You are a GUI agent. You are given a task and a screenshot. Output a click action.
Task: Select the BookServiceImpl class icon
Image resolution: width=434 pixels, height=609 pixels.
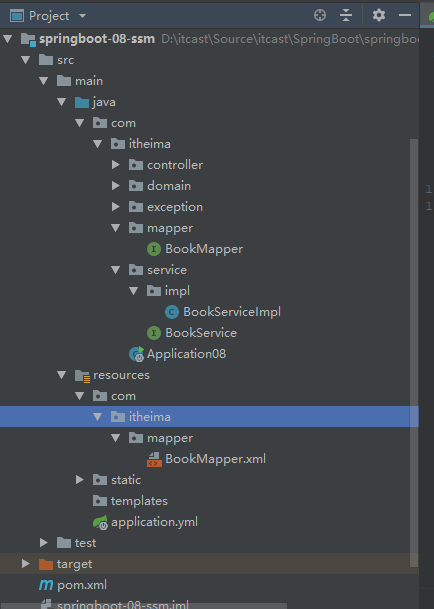[x=172, y=312]
